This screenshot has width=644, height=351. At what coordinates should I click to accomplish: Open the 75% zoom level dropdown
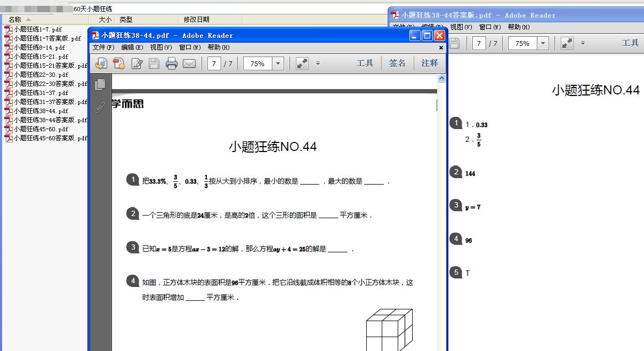point(278,63)
